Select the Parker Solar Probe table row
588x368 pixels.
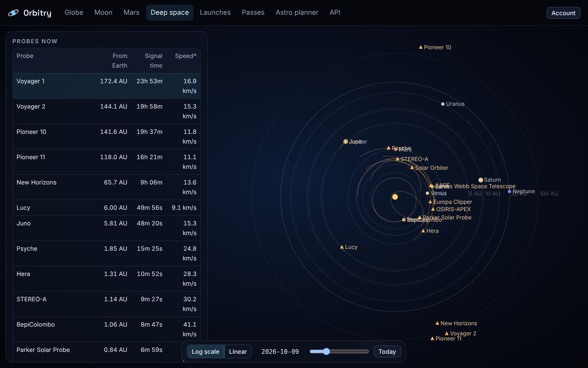tap(107, 352)
